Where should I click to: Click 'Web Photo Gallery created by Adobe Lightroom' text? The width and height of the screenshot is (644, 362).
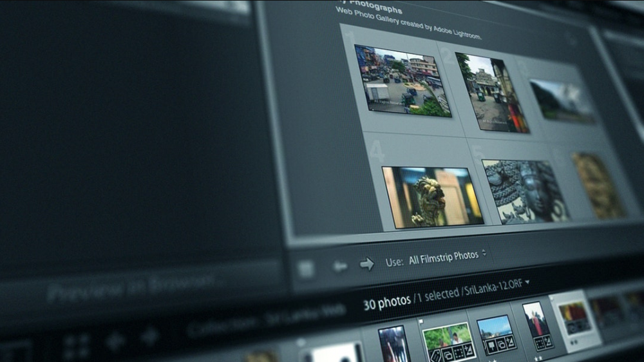[x=408, y=23]
